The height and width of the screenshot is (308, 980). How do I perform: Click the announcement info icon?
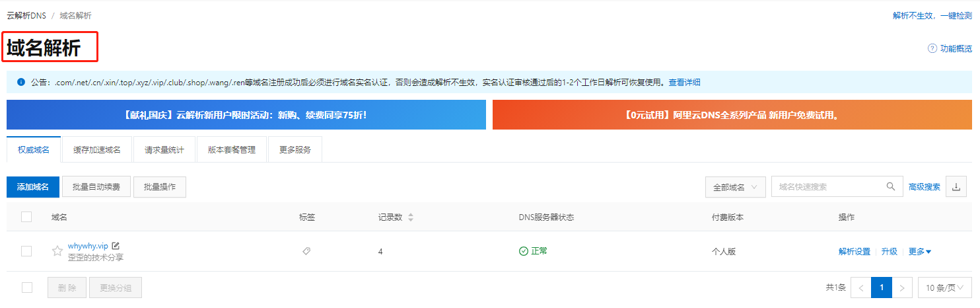tap(21, 83)
